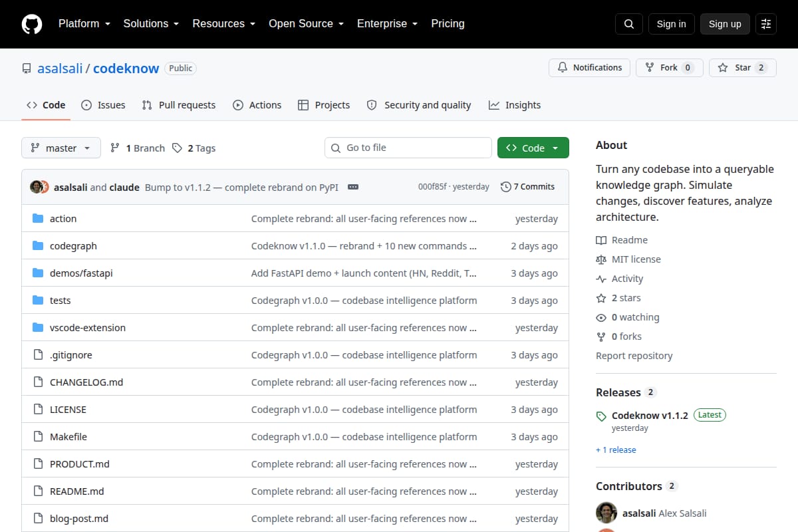Switch to the Actions tab
Screen dimensions: 798x532
257,105
